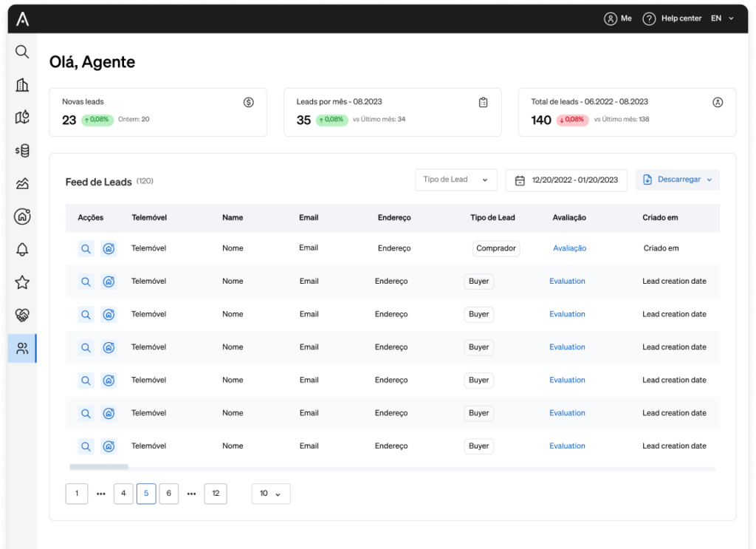Viewport: 756px width, 549px height.
Task: Click the 140 total leads value
Action: click(x=541, y=120)
